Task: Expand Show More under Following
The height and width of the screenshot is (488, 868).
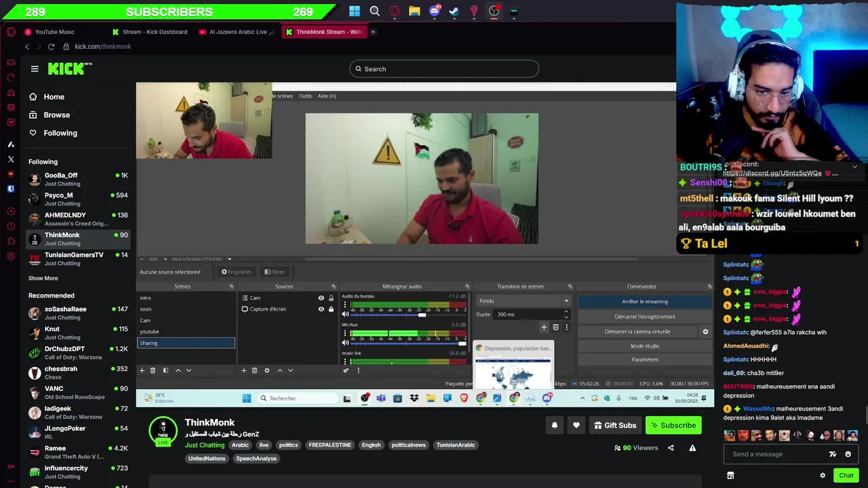Action: 43,278
